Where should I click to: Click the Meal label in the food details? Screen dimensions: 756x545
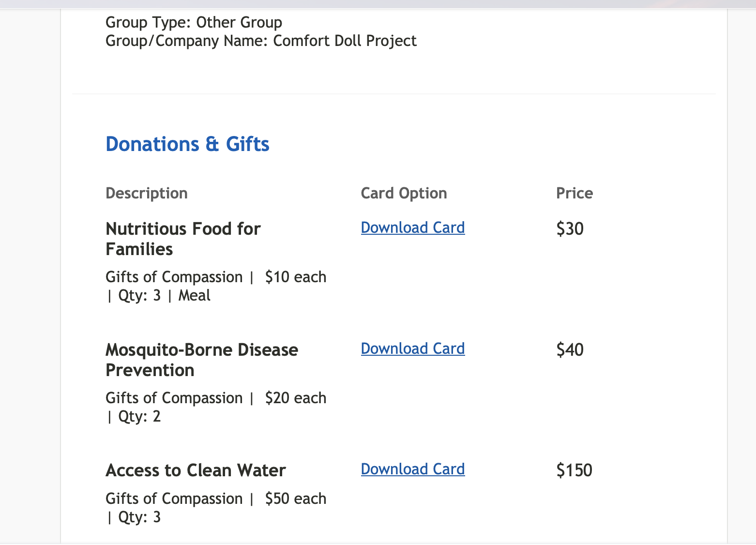pos(194,295)
